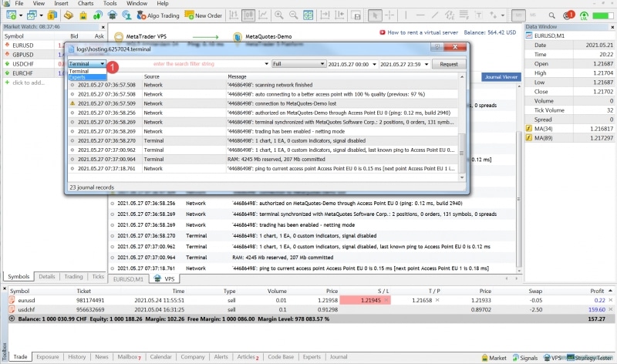Screen dimensions: 617x364
Task: Select the M1 timeframe button
Action: tap(518, 15)
